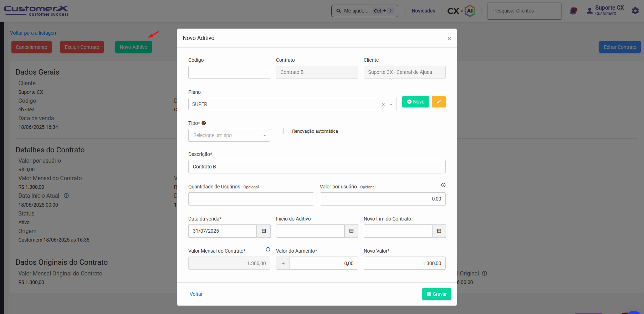Click the Voltar link in the modal
Image resolution: width=644 pixels, height=314 pixels.
pos(196,294)
